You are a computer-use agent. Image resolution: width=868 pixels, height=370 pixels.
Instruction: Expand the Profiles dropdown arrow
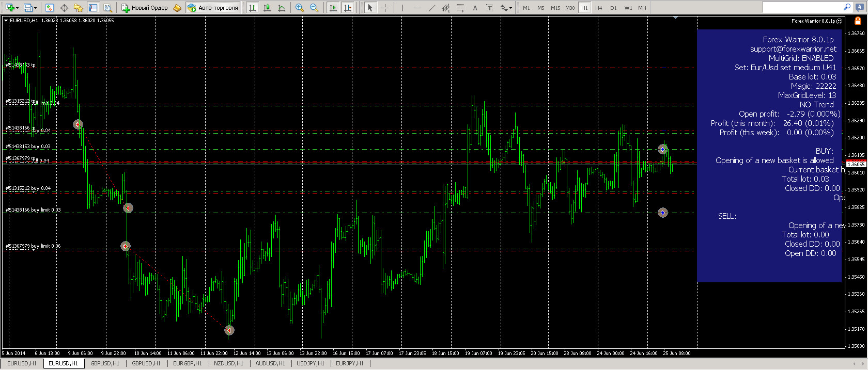[x=35, y=8]
